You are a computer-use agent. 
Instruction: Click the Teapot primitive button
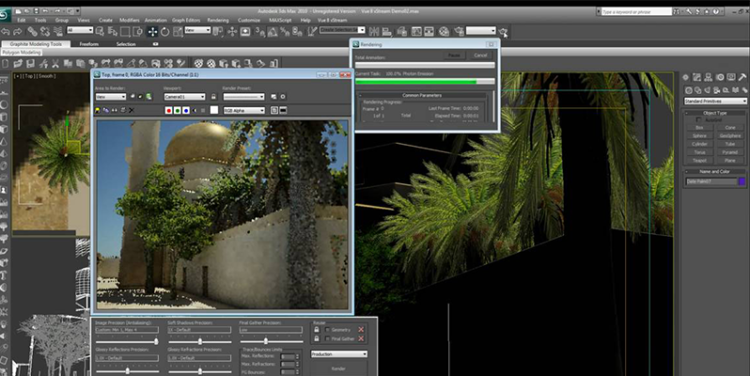699,161
